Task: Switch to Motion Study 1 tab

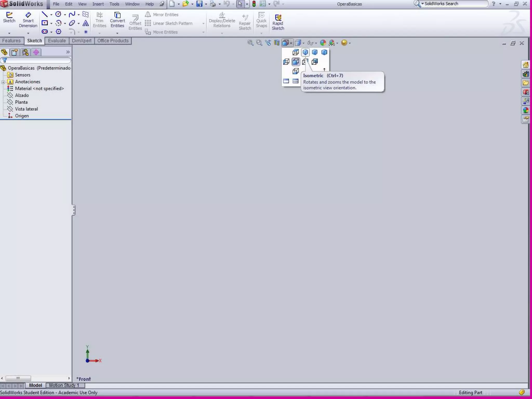Action: [64, 385]
